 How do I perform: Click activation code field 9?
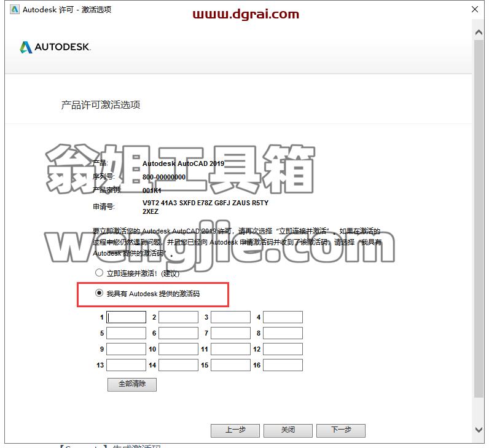coord(127,349)
